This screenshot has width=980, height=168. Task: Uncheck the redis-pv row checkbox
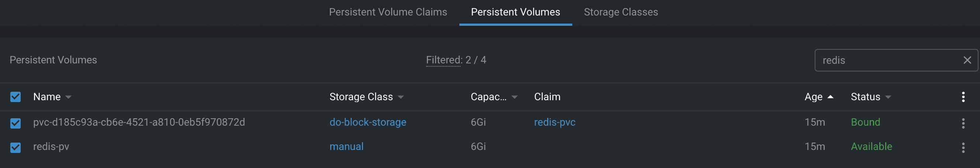(15, 147)
